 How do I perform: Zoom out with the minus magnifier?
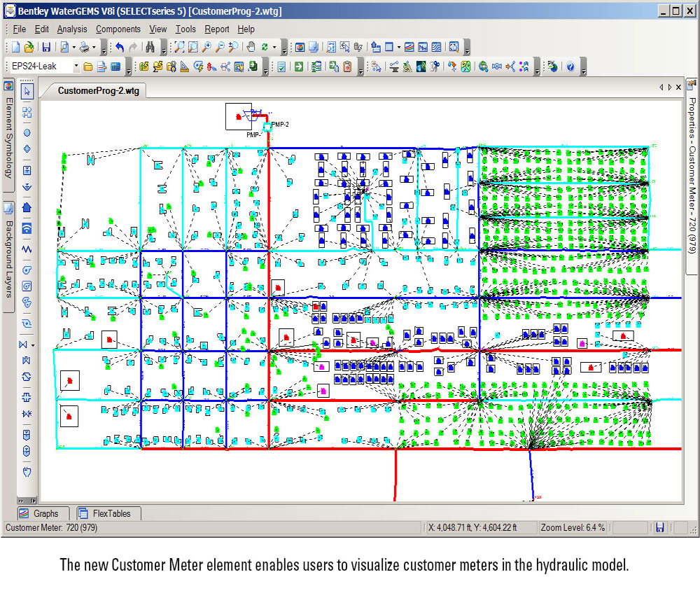(x=220, y=47)
